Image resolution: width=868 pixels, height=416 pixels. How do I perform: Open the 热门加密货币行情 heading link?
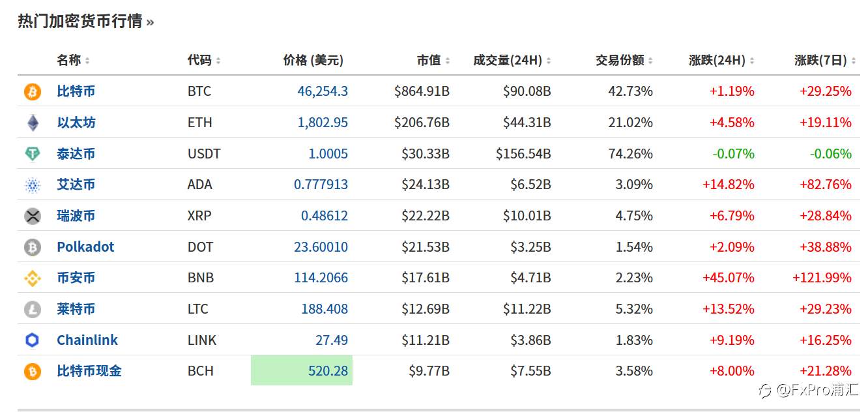(85, 21)
